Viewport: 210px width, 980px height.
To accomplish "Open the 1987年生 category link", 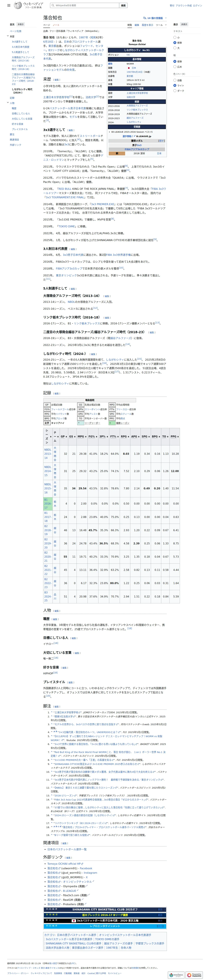I will pos(112,948).
